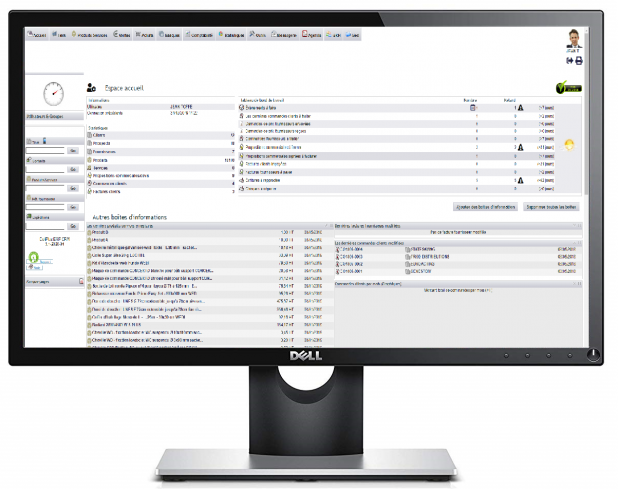Click the phone icon beside Tiers search label

(x=45, y=141)
